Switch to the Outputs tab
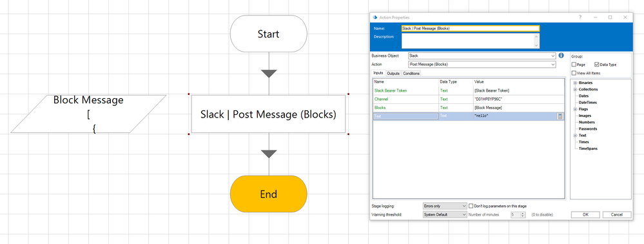This screenshot has height=244, width=644. [x=393, y=73]
